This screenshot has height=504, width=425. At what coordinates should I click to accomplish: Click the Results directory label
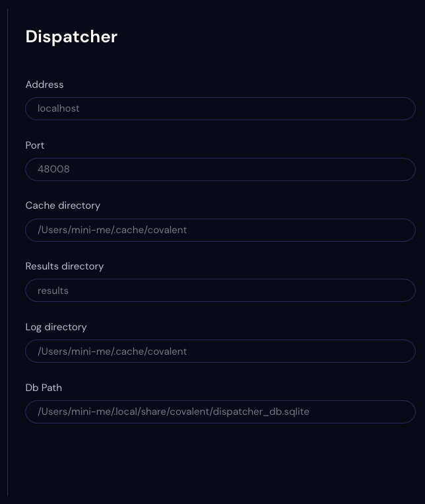tap(65, 266)
